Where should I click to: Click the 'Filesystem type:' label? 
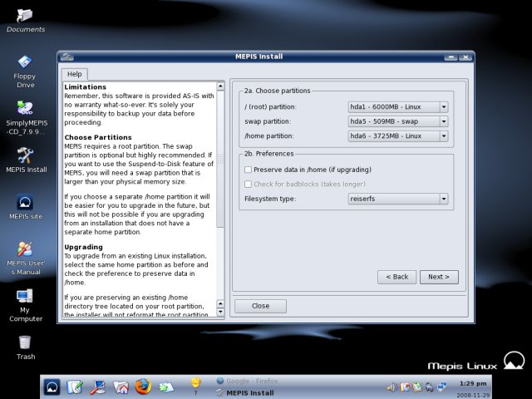270,199
